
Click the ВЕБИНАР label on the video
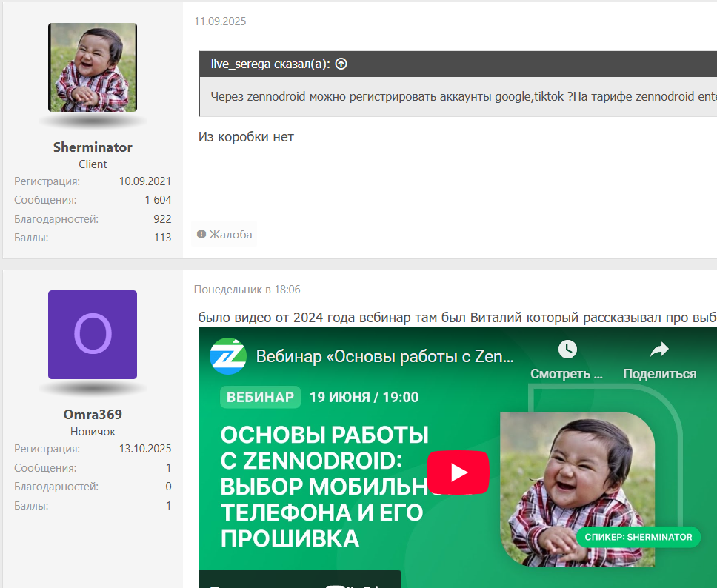[x=260, y=397]
